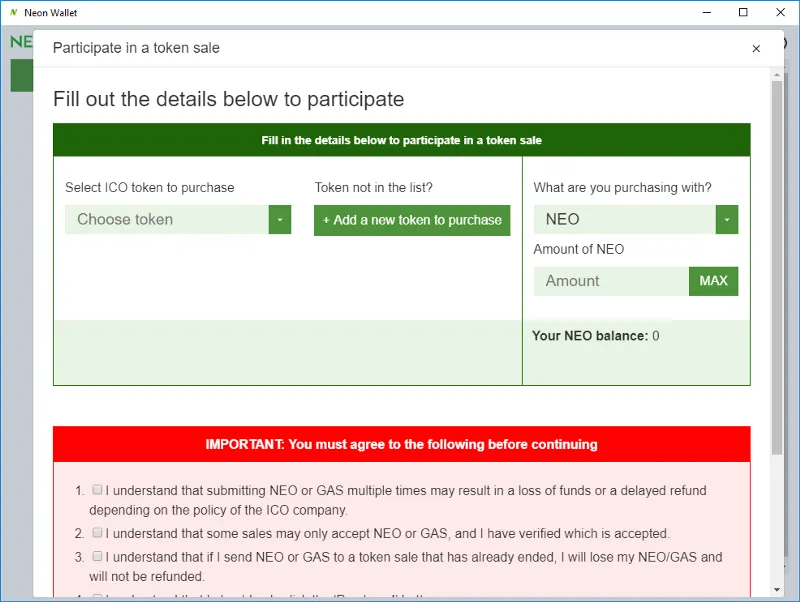Screen dimensions: 800x602
Task: Click 'Select ICO token to purchase' label
Action: coord(149,187)
